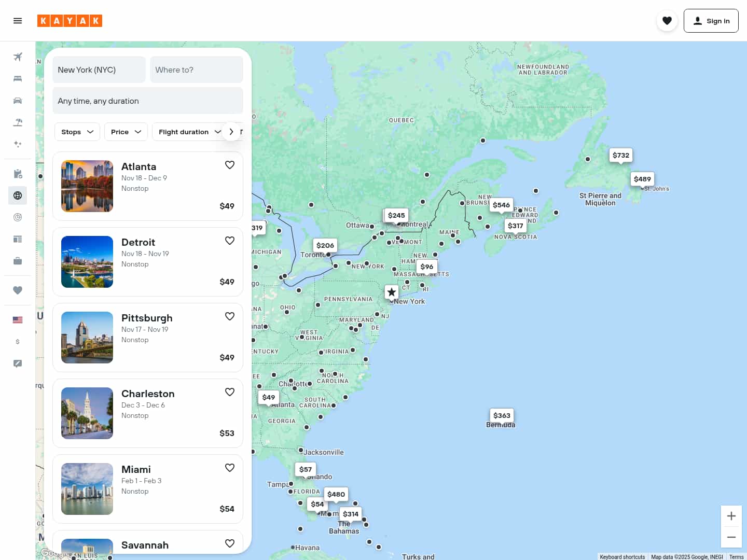Image resolution: width=747 pixels, height=560 pixels.
Task: Select the Explore globe icon in sidebar
Action: [x=18, y=195]
